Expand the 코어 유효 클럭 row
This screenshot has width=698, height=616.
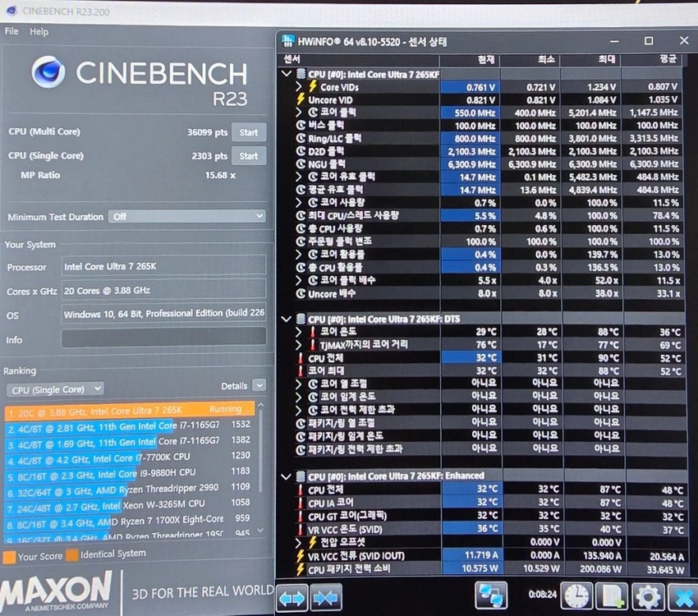[x=299, y=177]
